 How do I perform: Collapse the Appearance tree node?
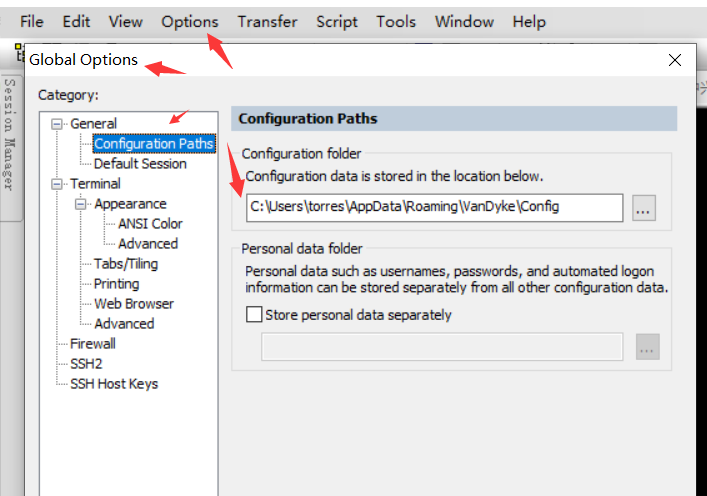[81, 204]
